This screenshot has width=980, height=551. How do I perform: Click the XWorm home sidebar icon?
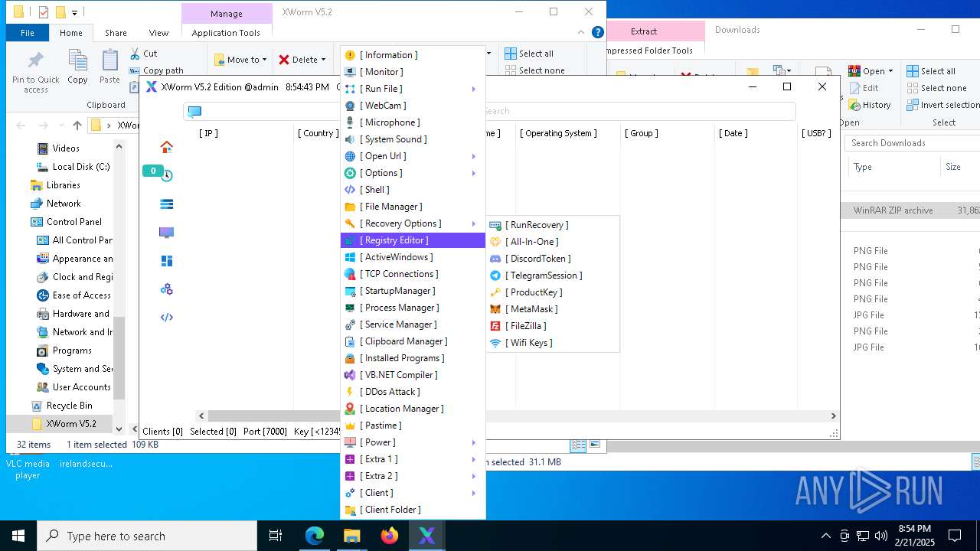166,147
